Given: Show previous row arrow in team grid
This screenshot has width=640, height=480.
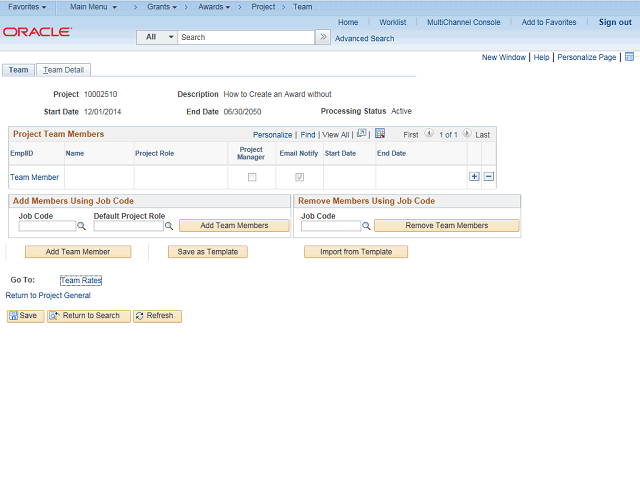Looking at the screenshot, I should 429,133.
